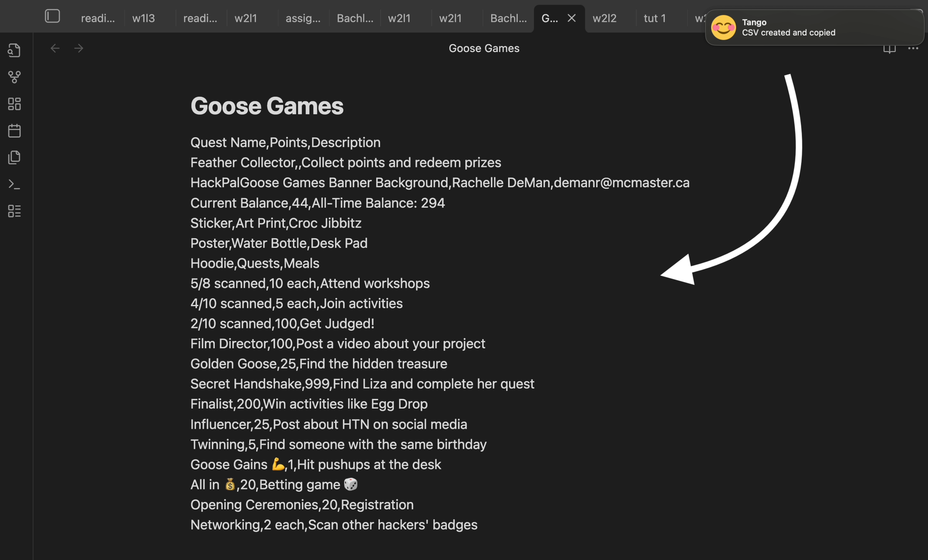This screenshot has height=560, width=928.
Task: Create new canvas via ribbon icon
Action: click(14, 104)
